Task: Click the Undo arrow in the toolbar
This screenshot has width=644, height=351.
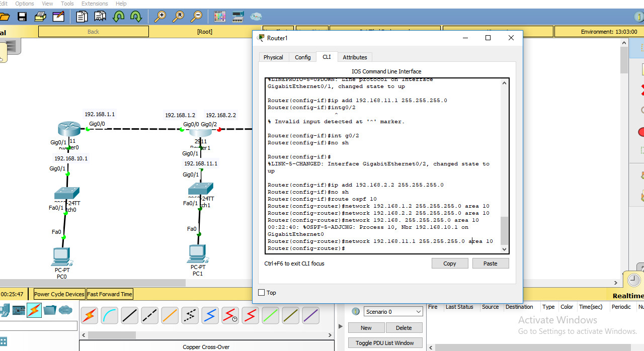Action: tap(119, 16)
